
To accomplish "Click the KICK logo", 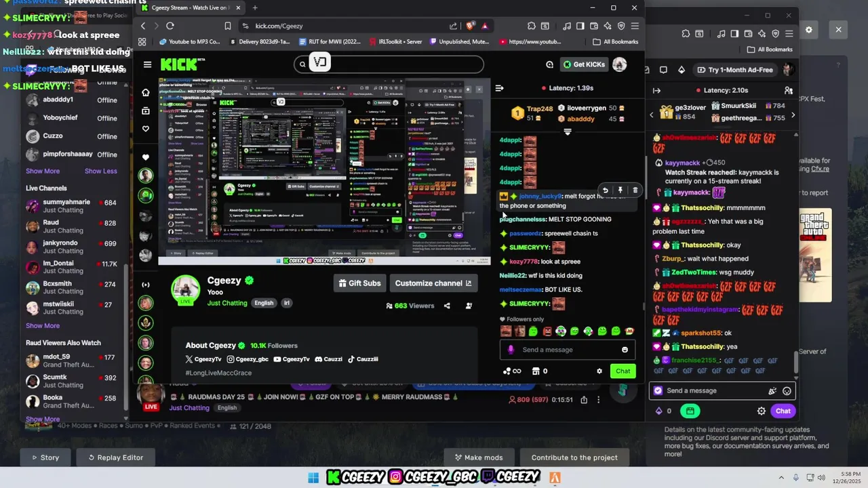I will 179,64.
